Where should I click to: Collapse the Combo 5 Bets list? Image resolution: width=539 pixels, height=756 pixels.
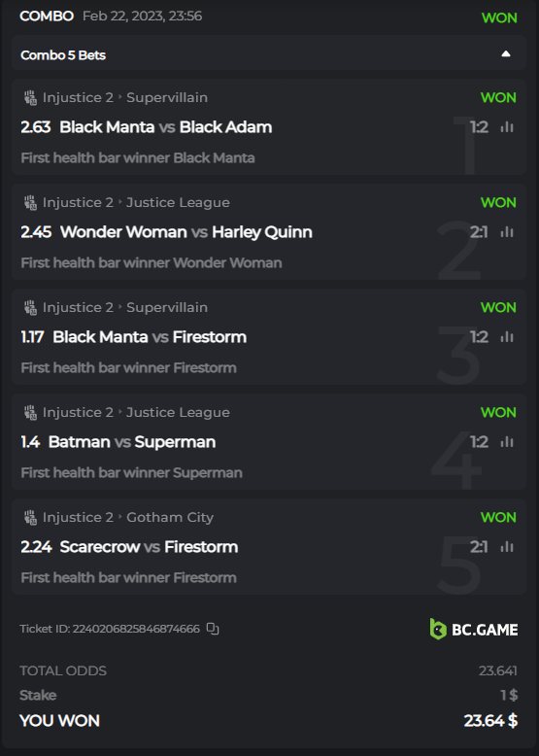(x=506, y=54)
